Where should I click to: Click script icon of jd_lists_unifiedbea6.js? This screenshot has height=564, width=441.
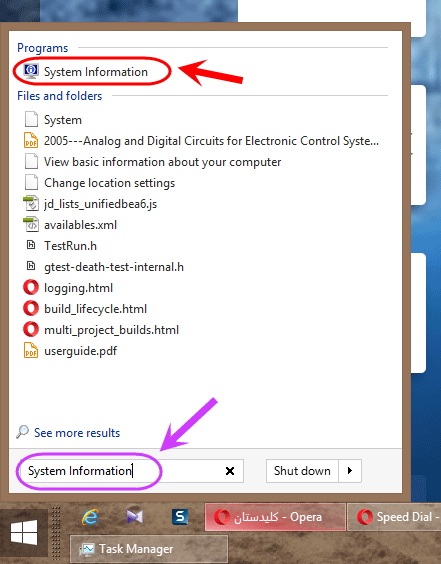[31, 203]
